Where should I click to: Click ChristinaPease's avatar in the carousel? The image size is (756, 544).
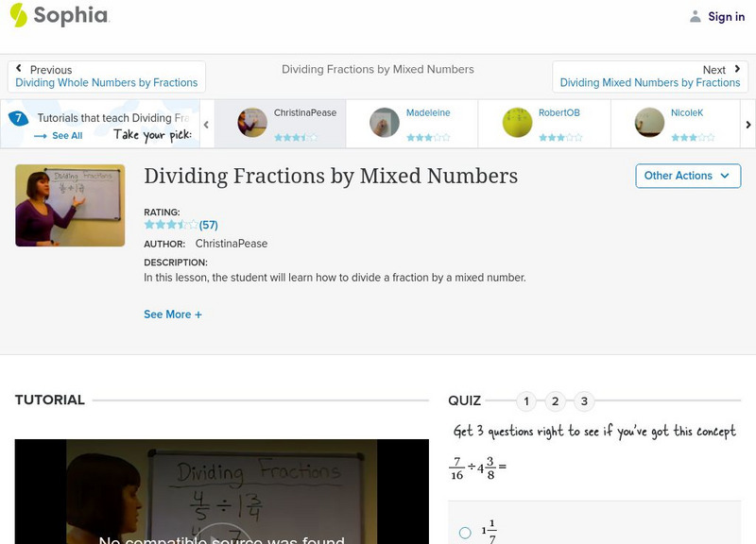[x=252, y=123]
